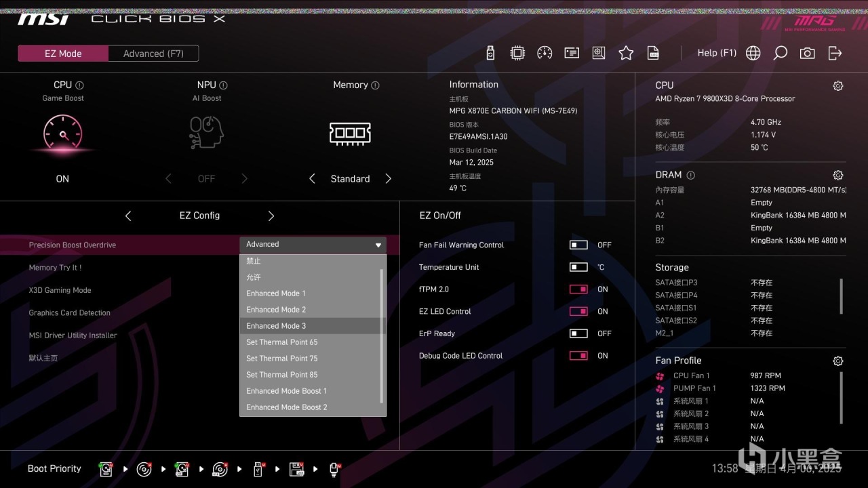
Task: Open the USB flash drive M-Flash icon
Action: point(491,53)
